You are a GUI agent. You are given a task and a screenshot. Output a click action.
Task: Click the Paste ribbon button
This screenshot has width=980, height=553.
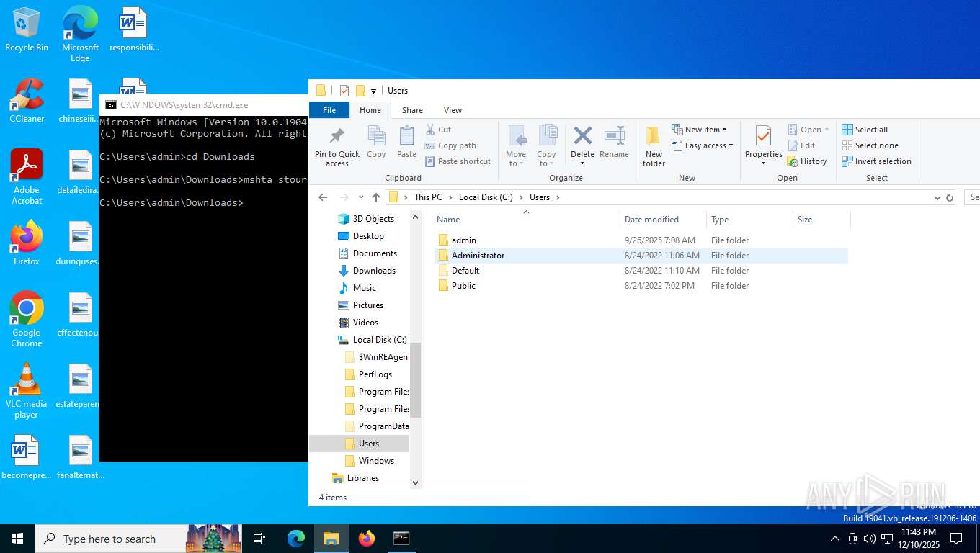point(406,142)
